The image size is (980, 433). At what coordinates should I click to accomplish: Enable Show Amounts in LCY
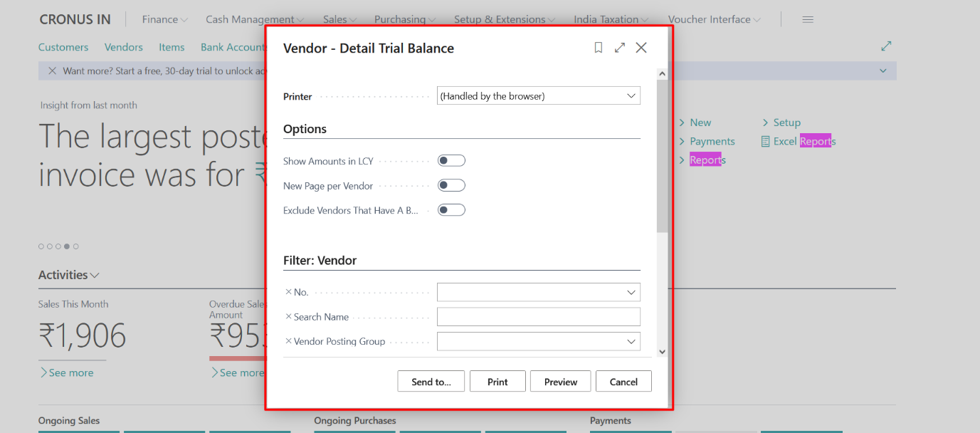coord(451,160)
